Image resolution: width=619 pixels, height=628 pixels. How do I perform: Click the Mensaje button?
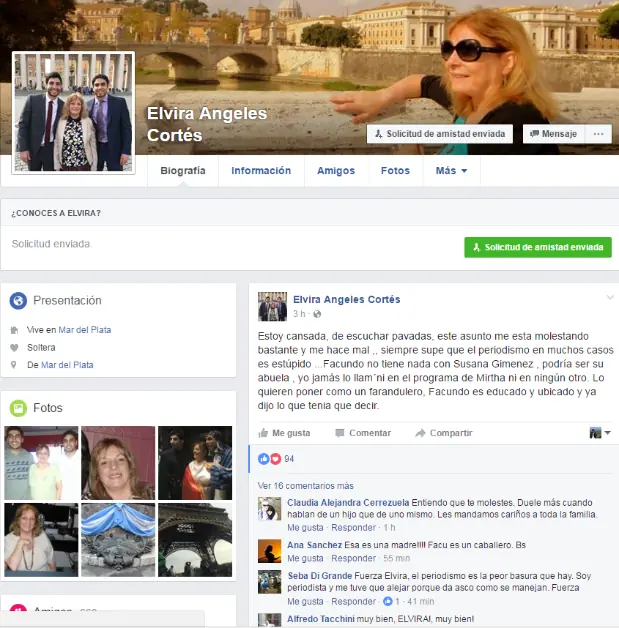[x=553, y=134]
